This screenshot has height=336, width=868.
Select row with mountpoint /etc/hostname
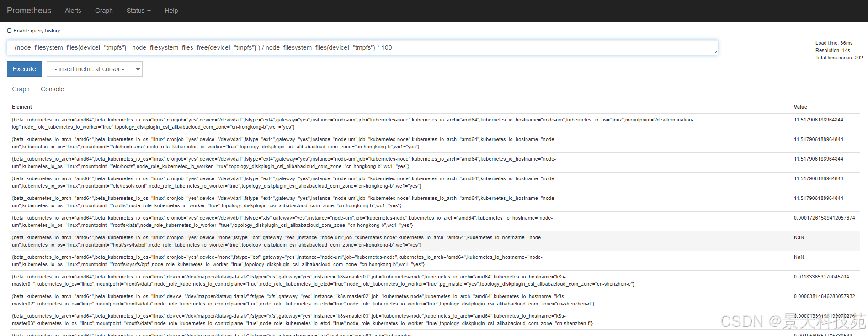click(x=435, y=143)
